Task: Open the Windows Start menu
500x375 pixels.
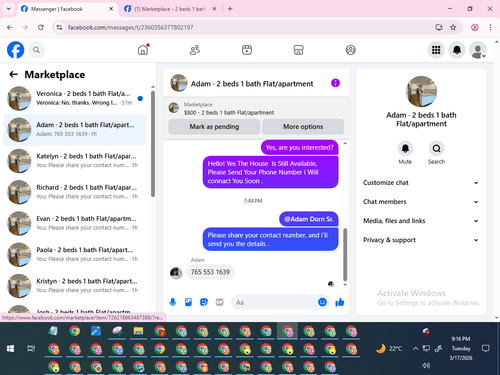Action: point(10,349)
